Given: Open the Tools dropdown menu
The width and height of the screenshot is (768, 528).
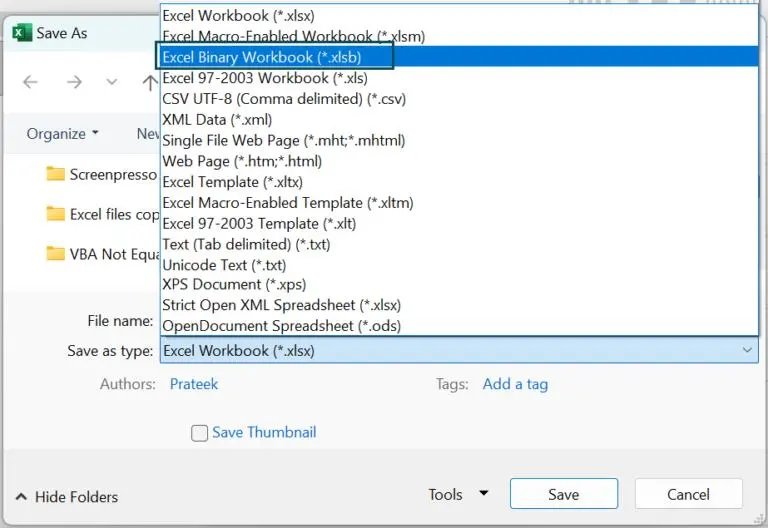Looking at the screenshot, I should (x=458, y=494).
